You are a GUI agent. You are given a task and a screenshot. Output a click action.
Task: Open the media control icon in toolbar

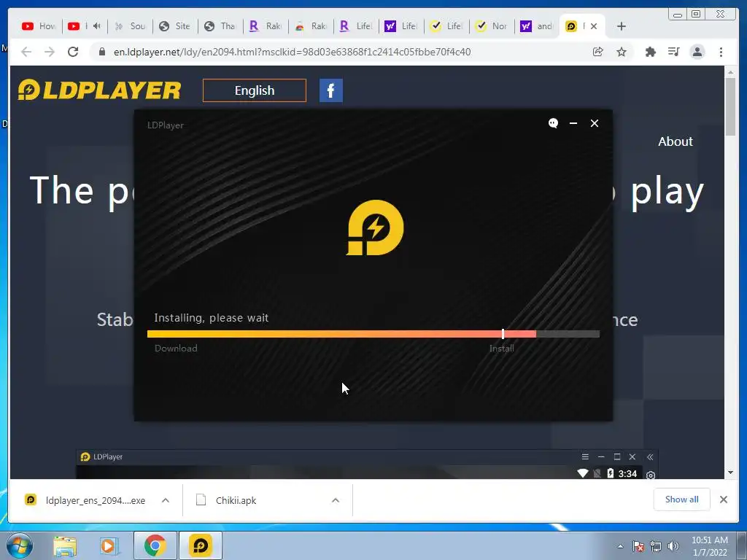pos(673,52)
